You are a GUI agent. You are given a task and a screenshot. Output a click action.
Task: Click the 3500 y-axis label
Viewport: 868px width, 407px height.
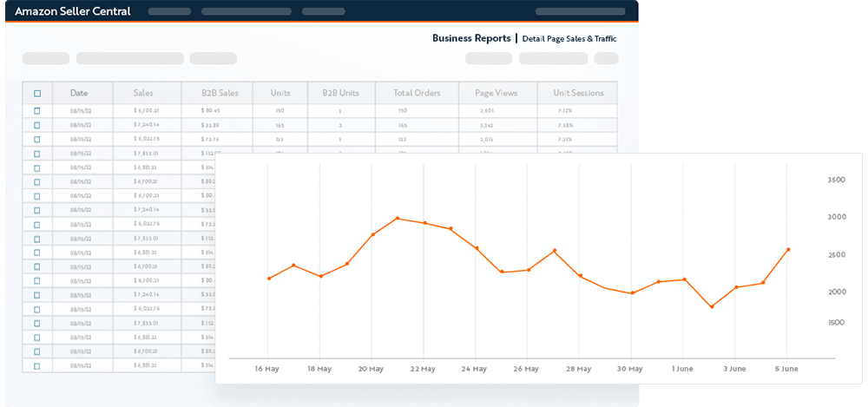pos(836,180)
